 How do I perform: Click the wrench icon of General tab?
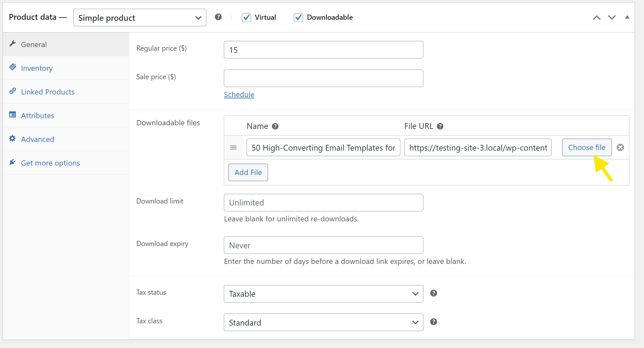coord(13,43)
